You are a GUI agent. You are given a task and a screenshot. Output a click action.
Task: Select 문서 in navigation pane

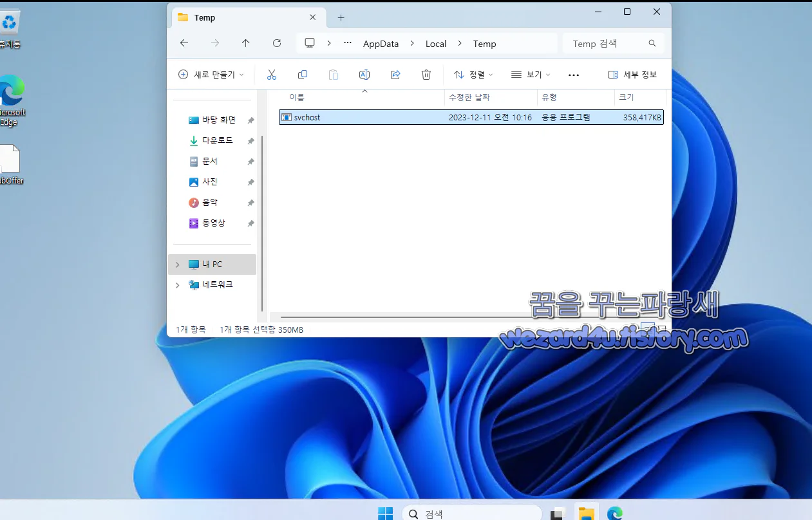coord(210,162)
